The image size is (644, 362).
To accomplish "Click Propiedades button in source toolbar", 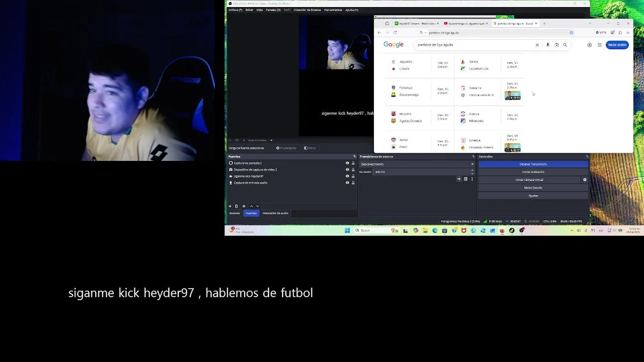I will 286,148.
